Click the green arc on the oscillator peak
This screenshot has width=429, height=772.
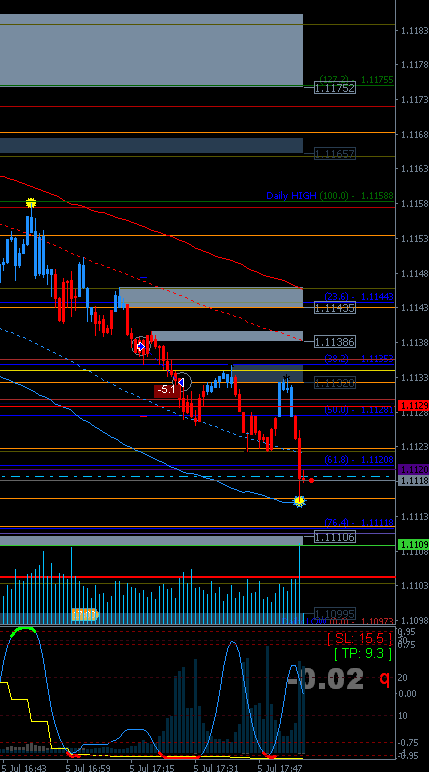tap(23, 631)
